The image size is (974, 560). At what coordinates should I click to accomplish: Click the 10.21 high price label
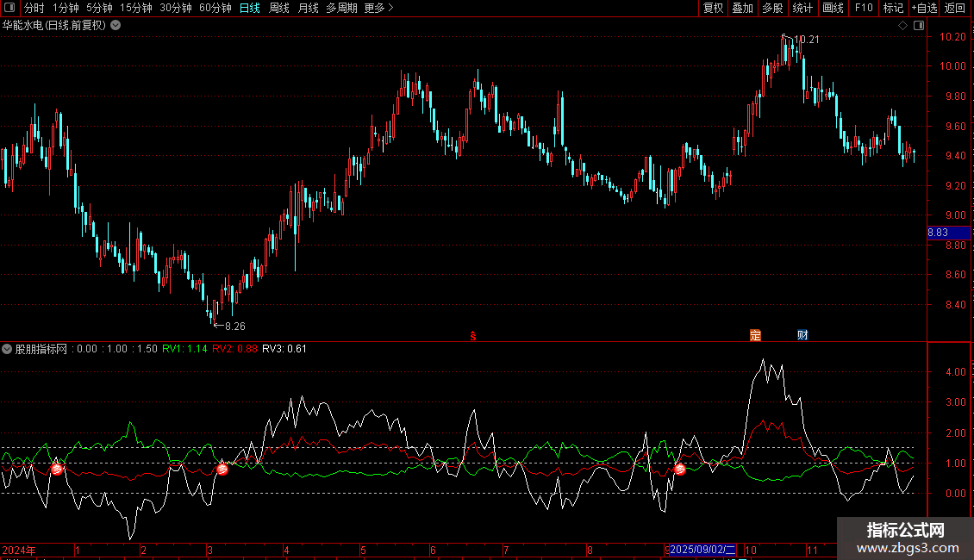(806, 40)
